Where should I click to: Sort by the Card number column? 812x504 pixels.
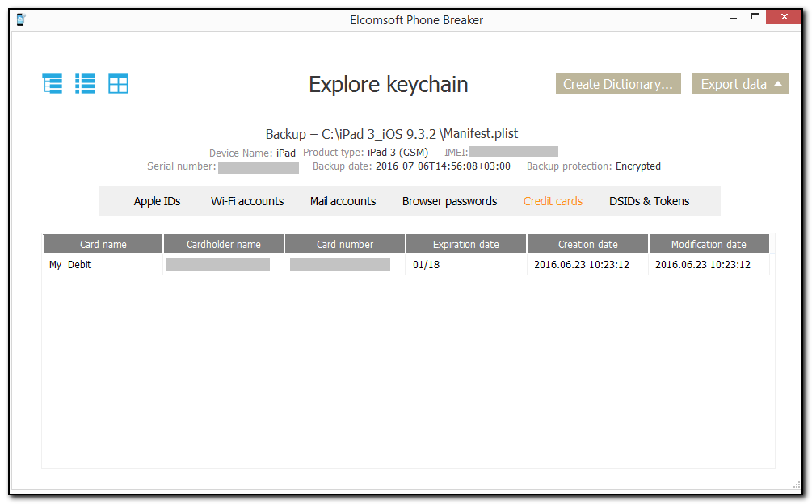click(x=344, y=243)
